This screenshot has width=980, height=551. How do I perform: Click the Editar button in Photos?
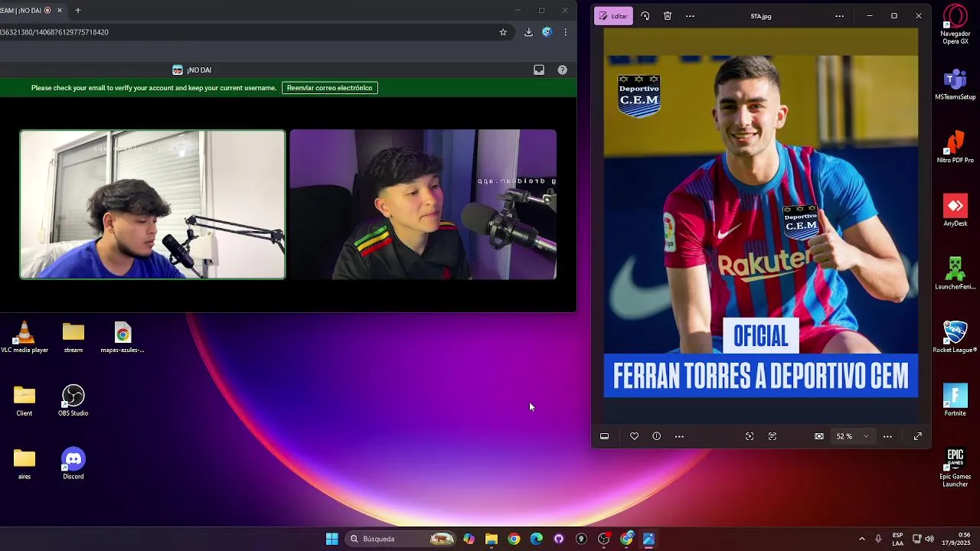(x=613, y=16)
